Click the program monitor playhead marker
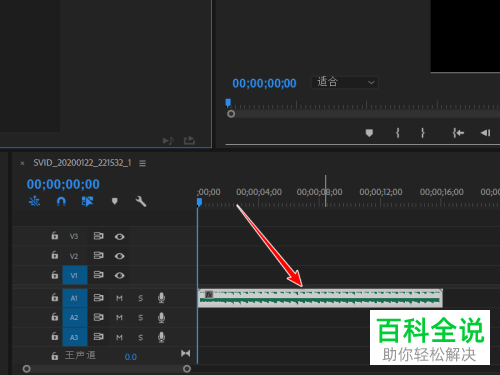The image size is (500, 375). click(228, 103)
